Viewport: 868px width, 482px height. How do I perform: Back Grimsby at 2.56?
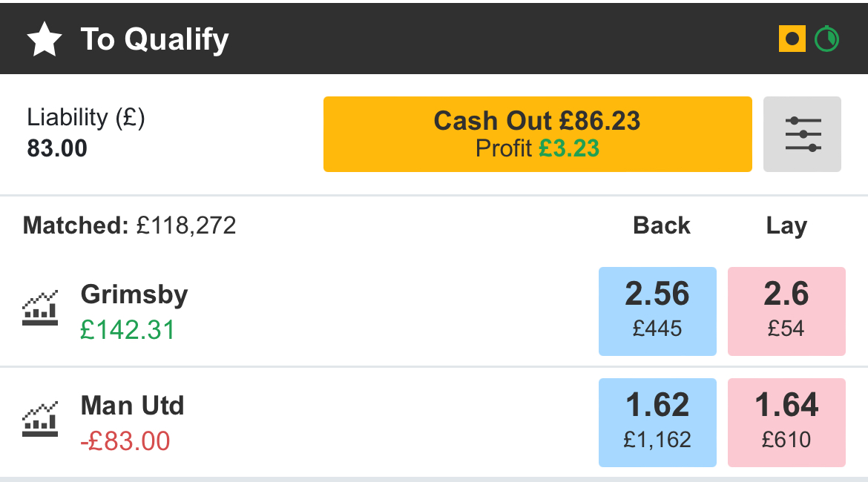click(x=657, y=311)
